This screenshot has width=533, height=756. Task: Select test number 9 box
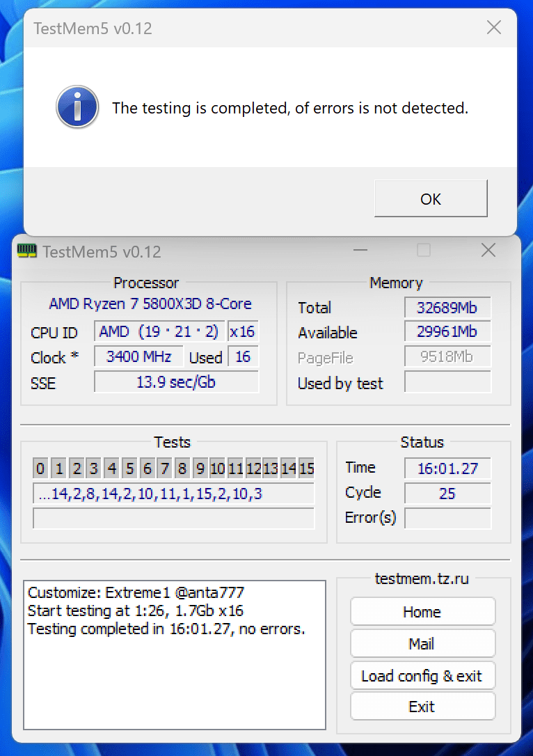click(x=200, y=468)
